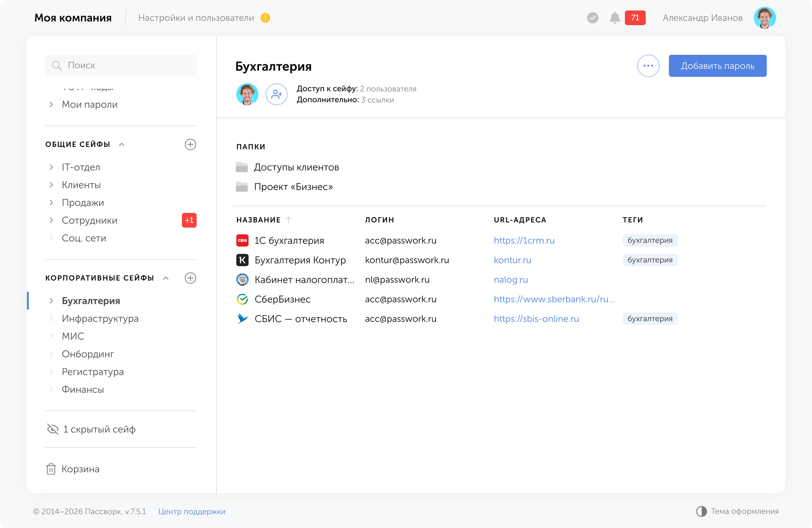The width and height of the screenshot is (812, 528).
Task: Open the Корзина trash icon
Action: pos(51,469)
